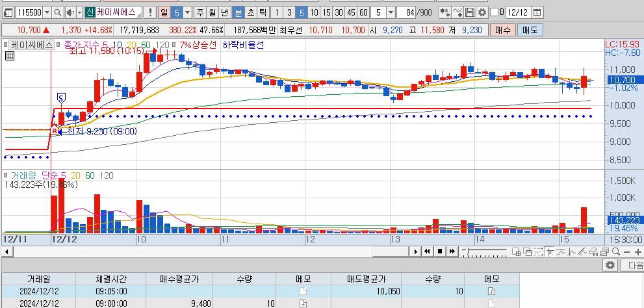The height and width of the screenshot is (308, 644).
Task: Open the calendar date picker icon
Action: pyautogui.click(x=537, y=12)
